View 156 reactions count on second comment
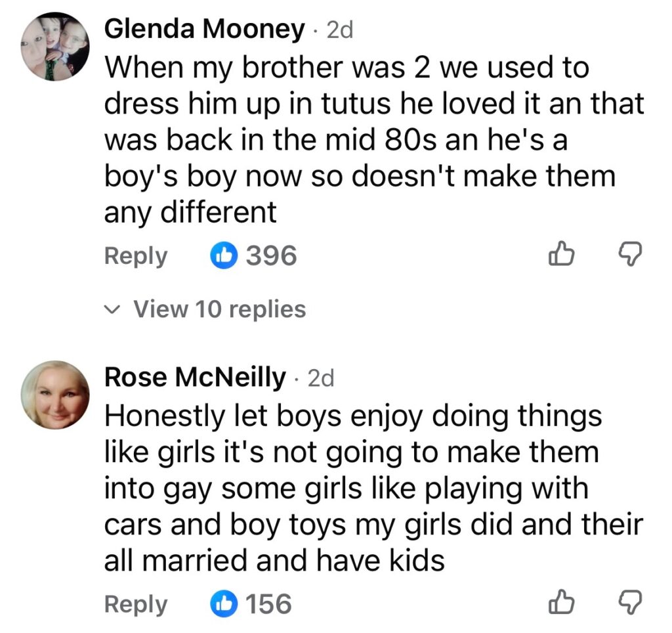The height and width of the screenshot is (633, 672). click(x=268, y=603)
